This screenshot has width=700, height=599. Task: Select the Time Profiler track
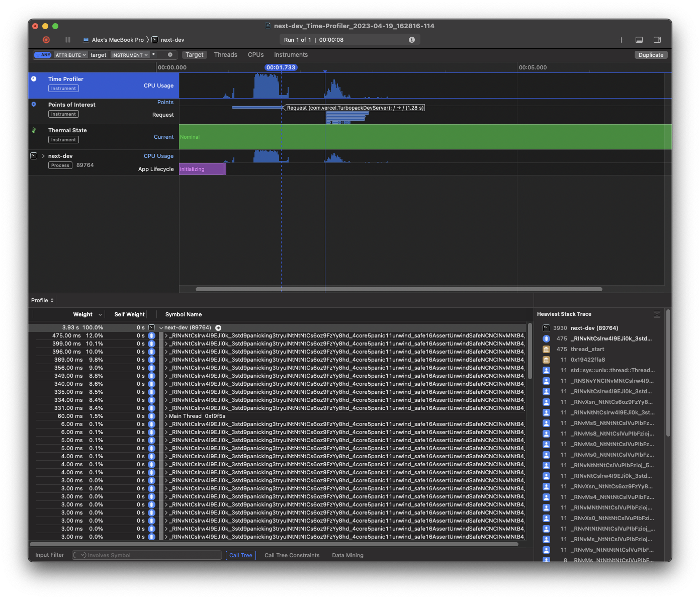[104, 85]
